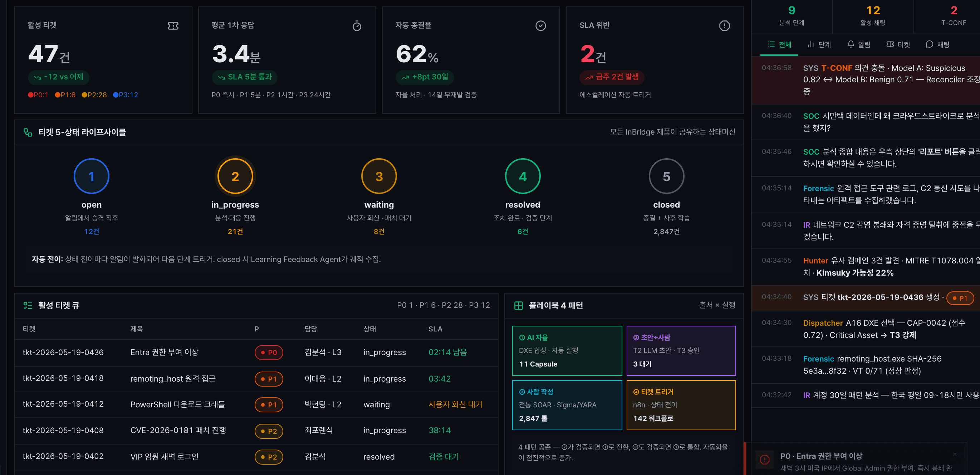Open the Dispatcher A16 DXE feed entry
This screenshot has height=475, width=980.
pyautogui.click(x=866, y=329)
